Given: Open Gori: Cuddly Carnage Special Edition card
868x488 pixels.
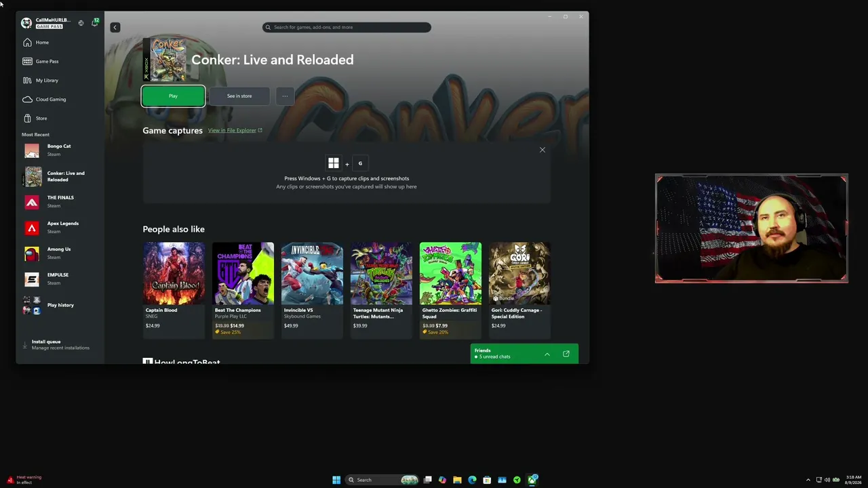Looking at the screenshot, I should click(519, 290).
